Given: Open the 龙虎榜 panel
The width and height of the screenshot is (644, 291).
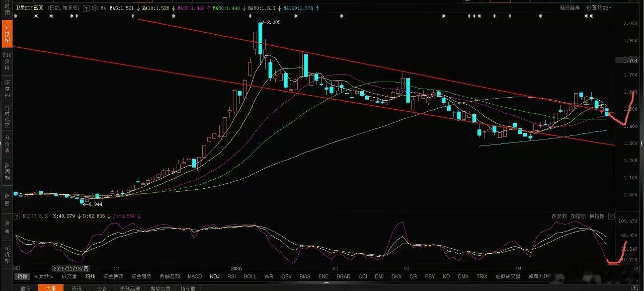Looking at the screenshot, I should click(x=6, y=257).
